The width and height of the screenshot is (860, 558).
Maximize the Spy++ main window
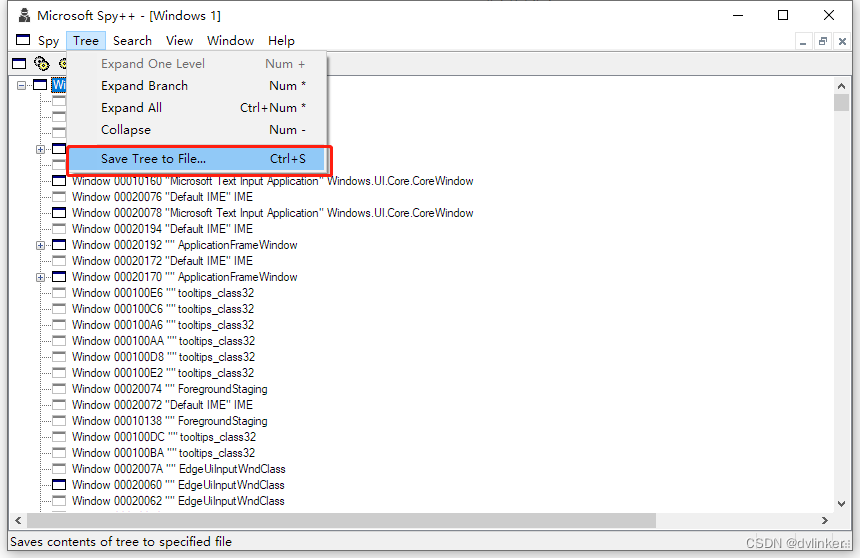pyautogui.click(x=783, y=15)
